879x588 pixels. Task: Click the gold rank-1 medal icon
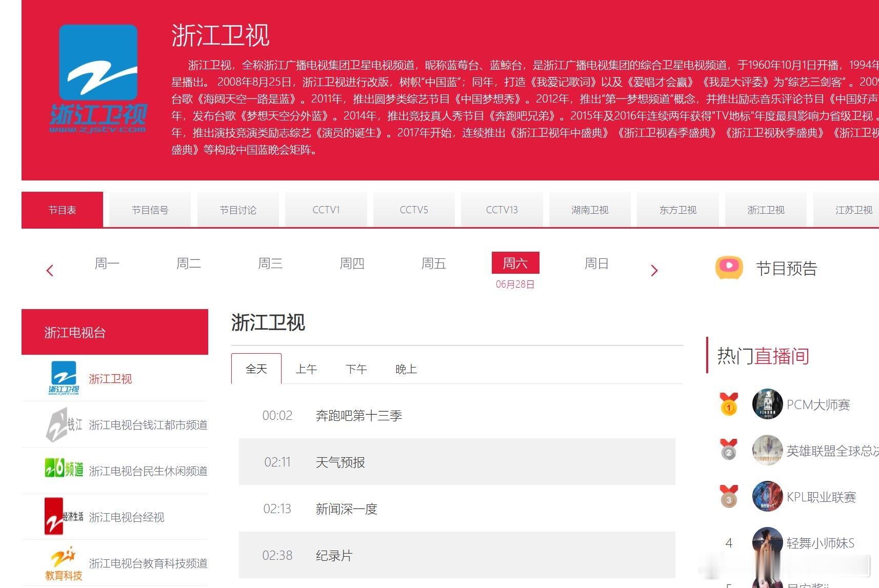pos(729,404)
